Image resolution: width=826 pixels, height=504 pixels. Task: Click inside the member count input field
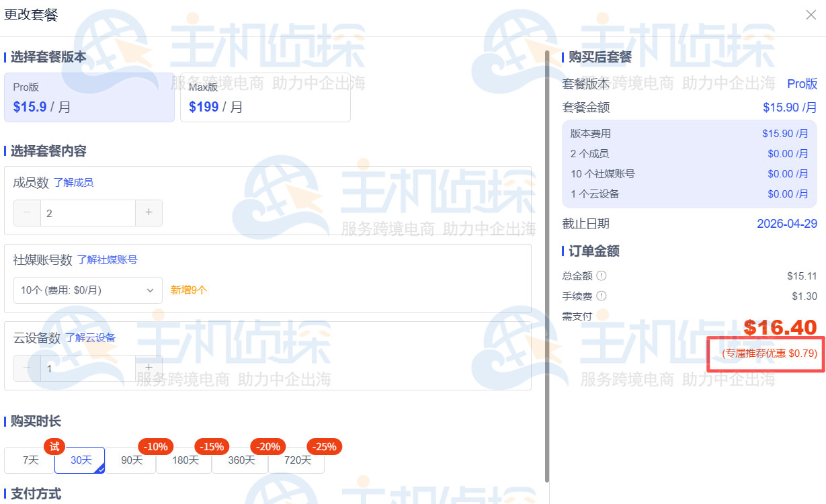click(87, 212)
